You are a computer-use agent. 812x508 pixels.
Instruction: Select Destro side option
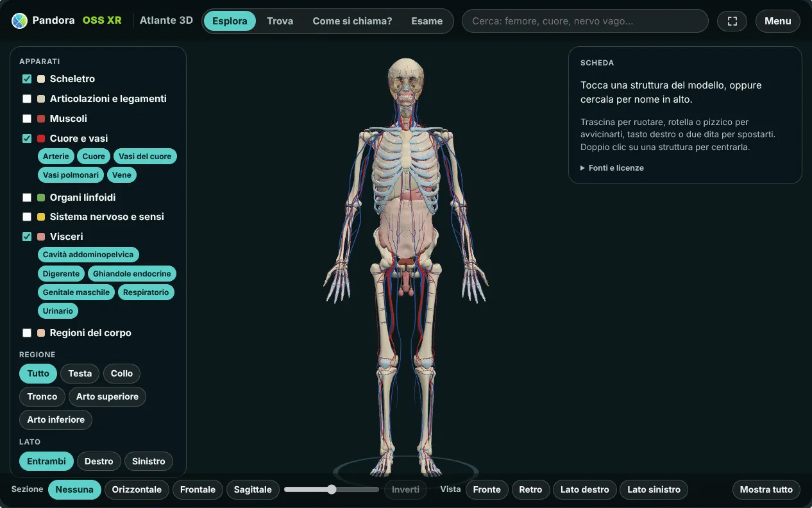click(x=99, y=461)
